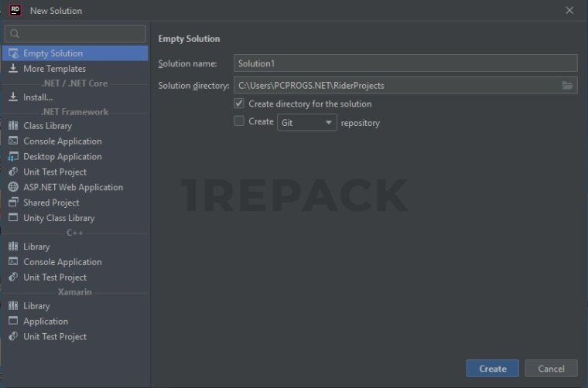Focus the template search box
Viewport: 588px width, 388px height.
(x=75, y=34)
